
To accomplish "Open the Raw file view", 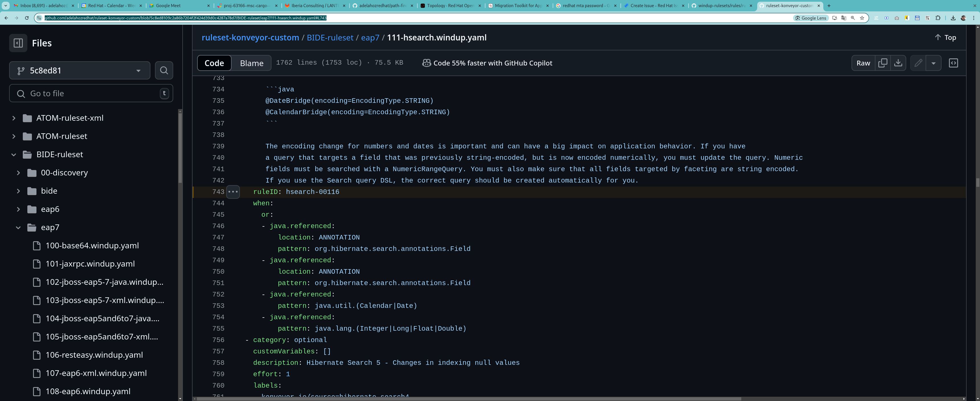I will (x=863, y=63).
